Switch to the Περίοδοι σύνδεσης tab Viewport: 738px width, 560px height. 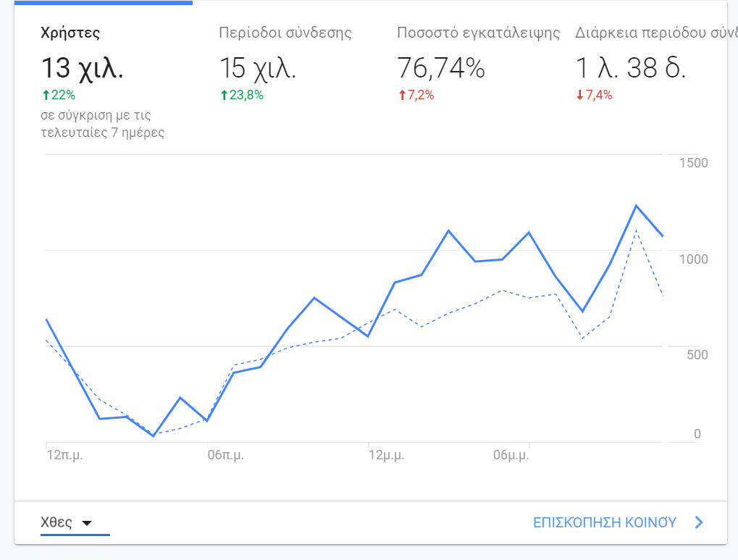(285, 33)
